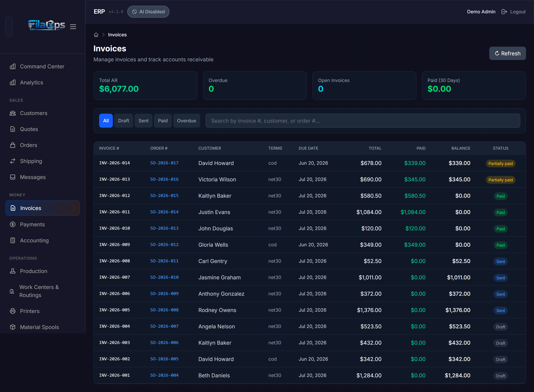Click Paid status badge for Gloria Wells
534x392 pixels.
[500, 245]
